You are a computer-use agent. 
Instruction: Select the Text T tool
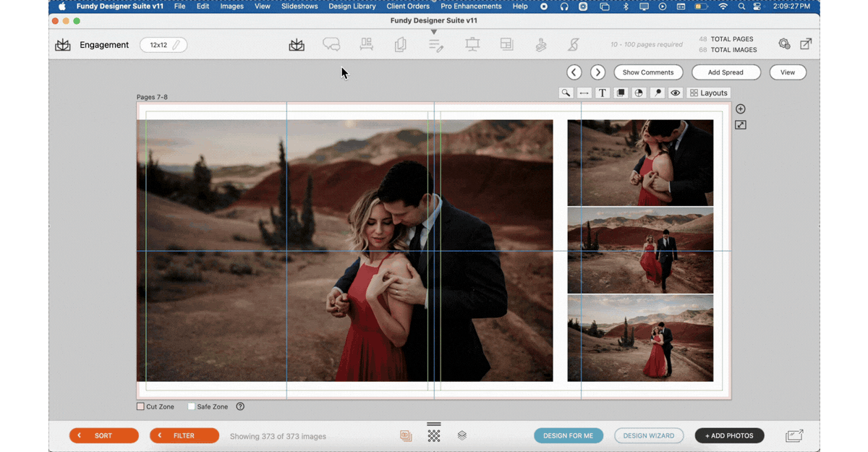602,93
